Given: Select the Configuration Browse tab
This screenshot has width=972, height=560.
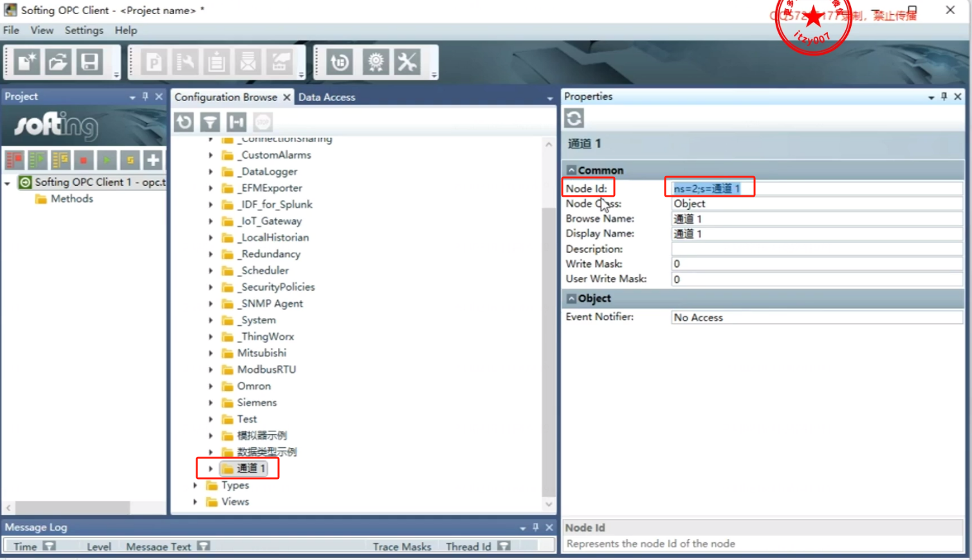Looking at the screenshot, I should point(226,97).
